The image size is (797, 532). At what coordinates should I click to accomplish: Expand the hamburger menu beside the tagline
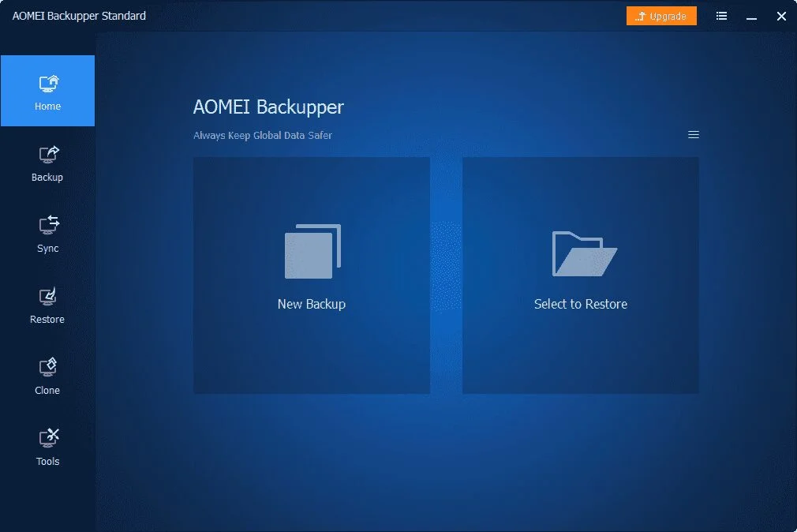[x=694, y=135]
